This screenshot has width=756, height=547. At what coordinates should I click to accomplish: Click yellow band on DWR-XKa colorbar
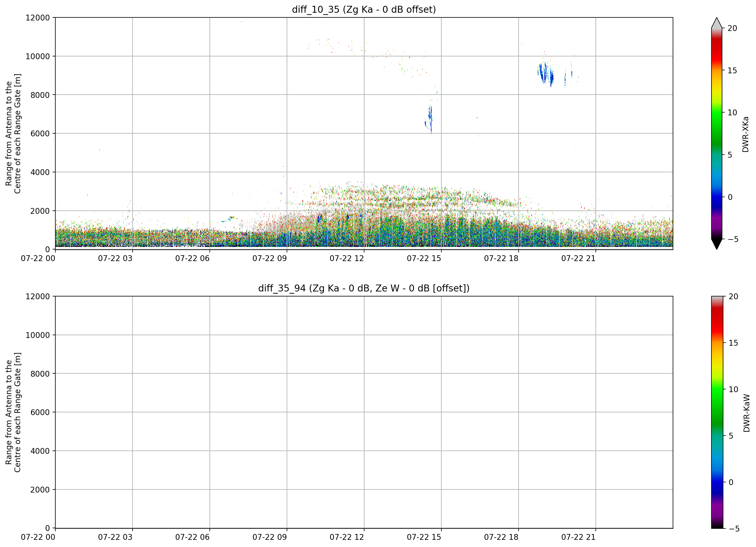coord(717,88)
